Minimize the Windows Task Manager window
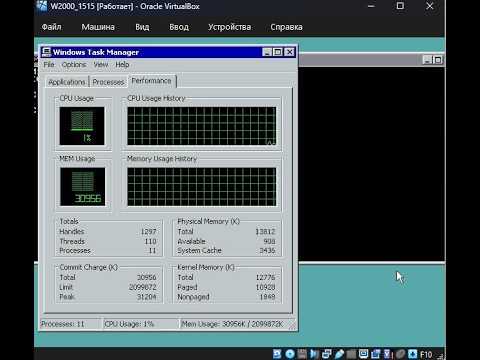The height and width of the screenshot is (360, 480). click(x=267, y=52)
